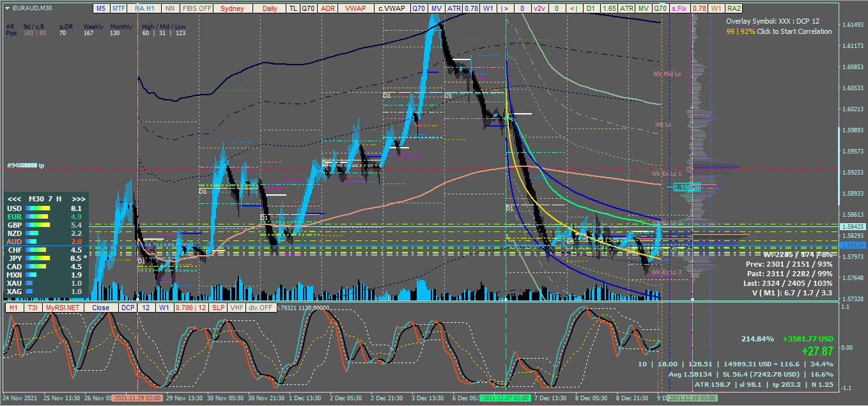Viewport: 868px width, 406px height.
Task: Click the 0.786 | 12 button
Action: pos(191,308)
